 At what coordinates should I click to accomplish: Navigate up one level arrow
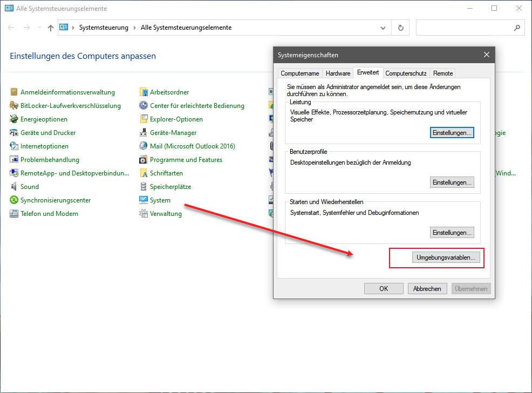[51, 28]
